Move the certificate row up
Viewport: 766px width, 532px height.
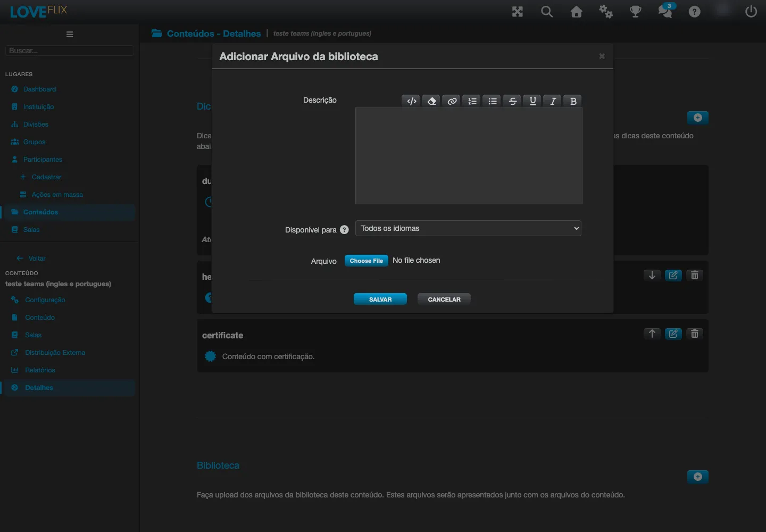652,334
